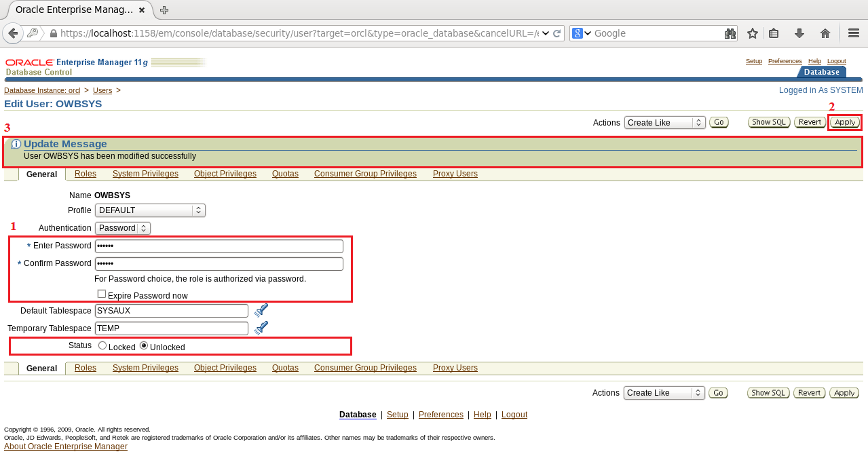This screenshot has height=454, width=868.
Task: Click the top Show SQL button
Action: [x=770, y=122]
